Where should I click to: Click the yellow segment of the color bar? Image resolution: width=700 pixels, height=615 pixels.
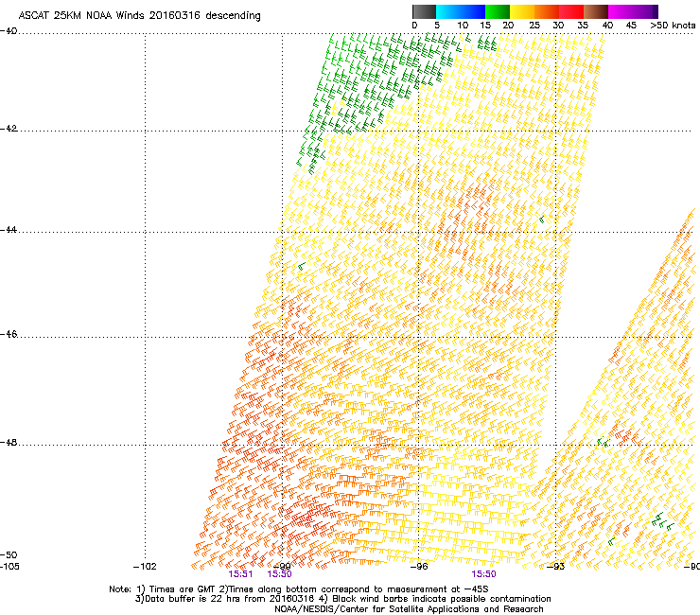point(522,12)
